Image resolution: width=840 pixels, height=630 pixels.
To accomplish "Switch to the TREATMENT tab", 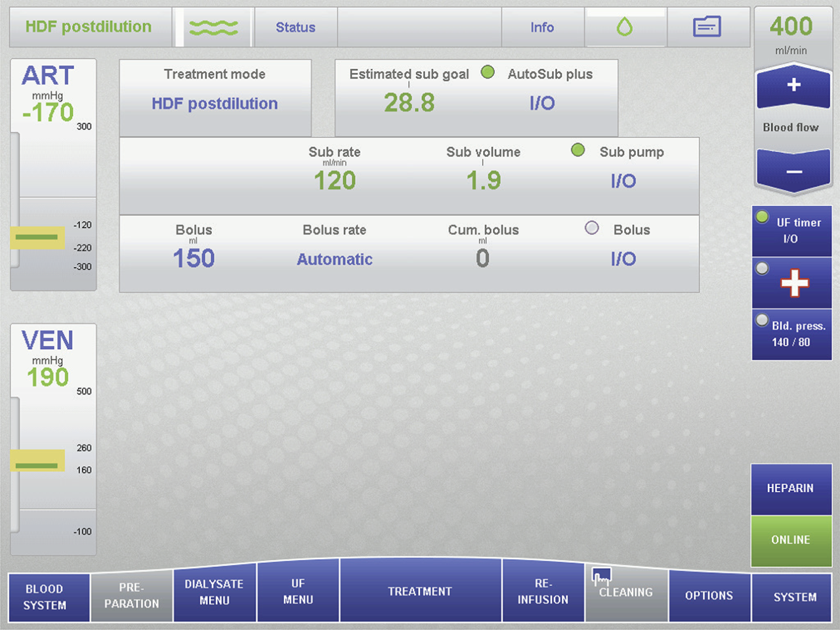I will tap(420, 591).
